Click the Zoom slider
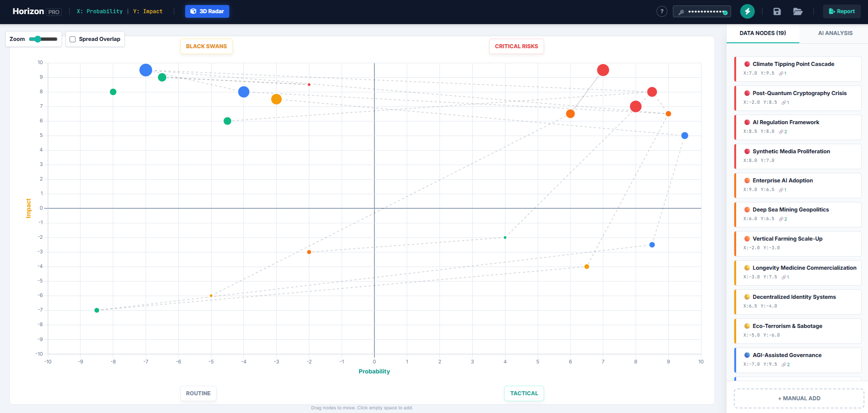The image size is (868, 413). [43, 39]
